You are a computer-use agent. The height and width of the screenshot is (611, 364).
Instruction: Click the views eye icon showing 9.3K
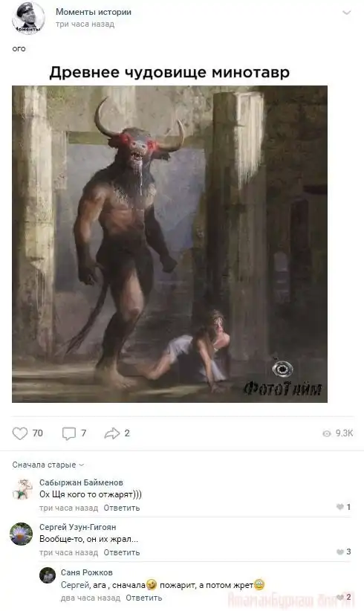pos(327,433)
